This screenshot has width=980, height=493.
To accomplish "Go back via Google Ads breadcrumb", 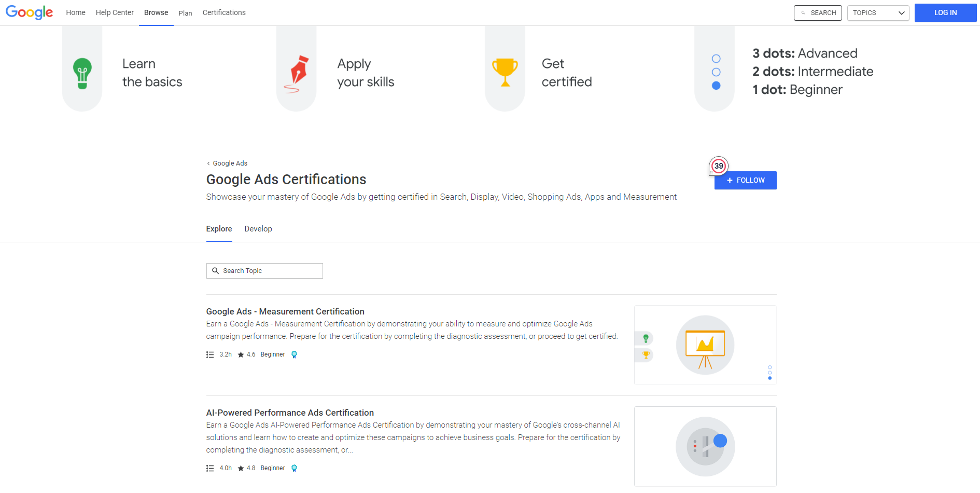I will (x=227, y=163).
